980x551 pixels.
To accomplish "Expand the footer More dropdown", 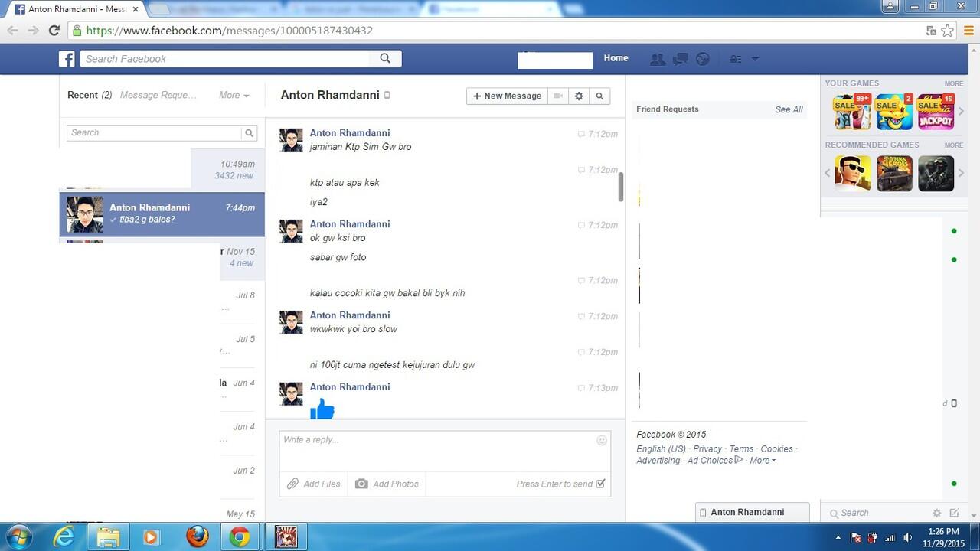I will pos(763,461).
